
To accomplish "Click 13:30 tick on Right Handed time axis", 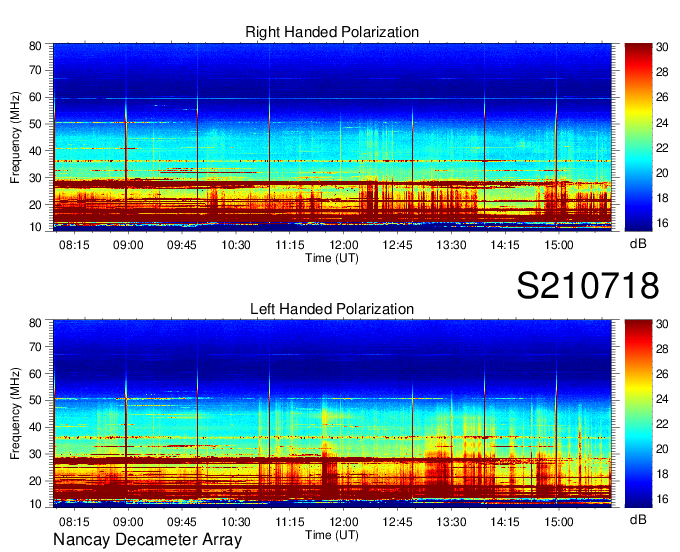I will [451, 245].
